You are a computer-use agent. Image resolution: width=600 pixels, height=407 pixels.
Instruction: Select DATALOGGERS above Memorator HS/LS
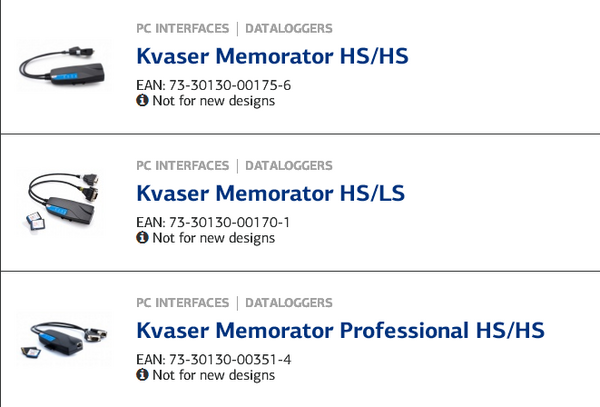289,166
